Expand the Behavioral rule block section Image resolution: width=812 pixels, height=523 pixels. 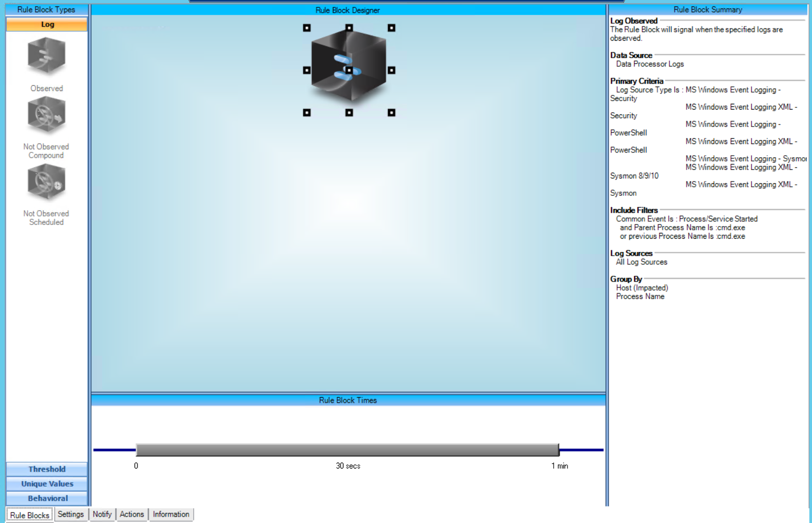coord(47,498)
